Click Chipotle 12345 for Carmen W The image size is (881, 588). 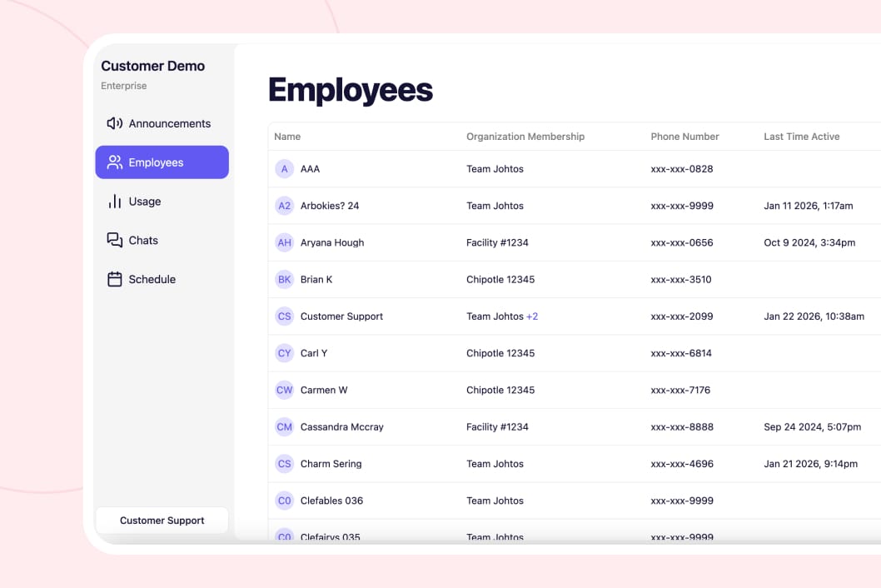pyautogui.click(x=500, y=390)
